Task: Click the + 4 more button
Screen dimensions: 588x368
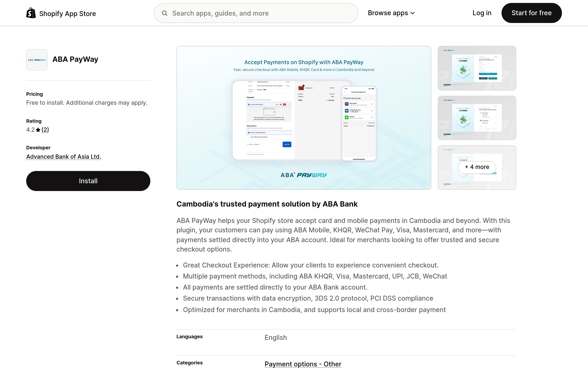Action: coord(477,167)
